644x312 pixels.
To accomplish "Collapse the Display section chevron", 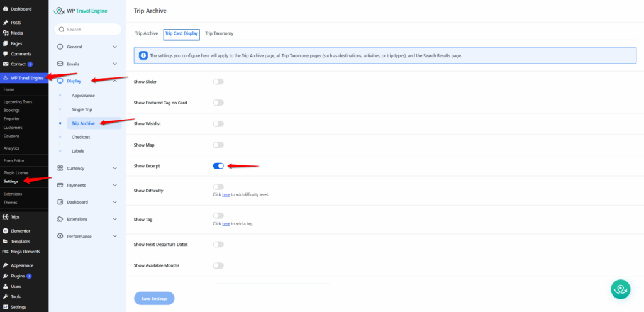I will tap(114, 81).
